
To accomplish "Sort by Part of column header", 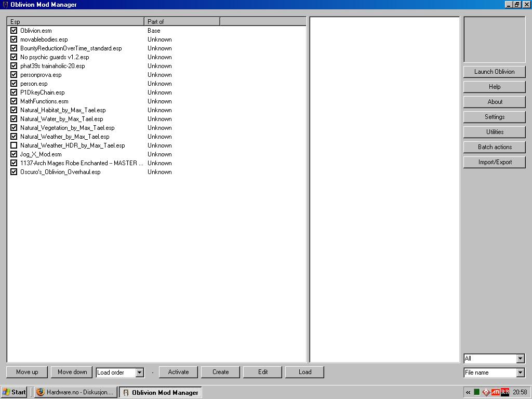I will click(x=182, y=21).
